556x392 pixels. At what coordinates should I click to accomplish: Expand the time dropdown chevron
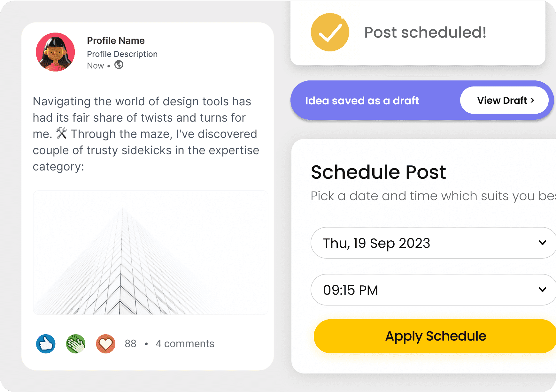542,290
